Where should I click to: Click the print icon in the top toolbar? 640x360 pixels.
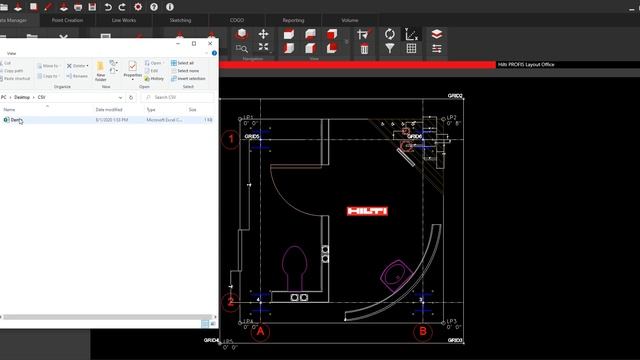(78, 7)
